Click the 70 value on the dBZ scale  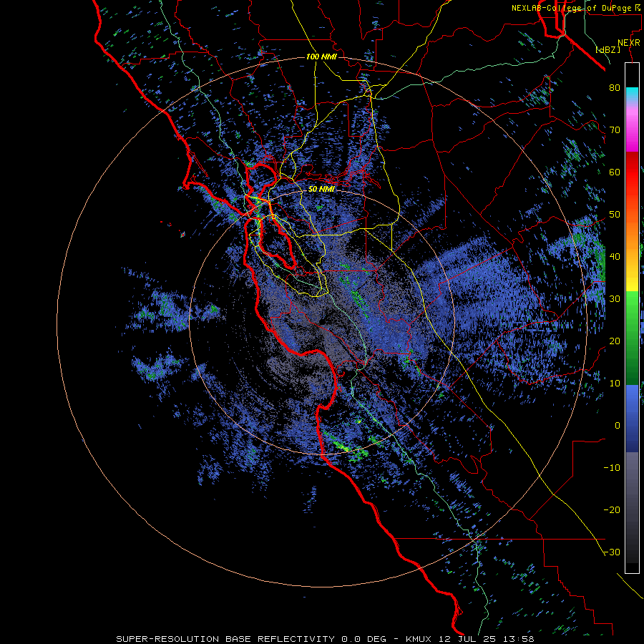615,130
